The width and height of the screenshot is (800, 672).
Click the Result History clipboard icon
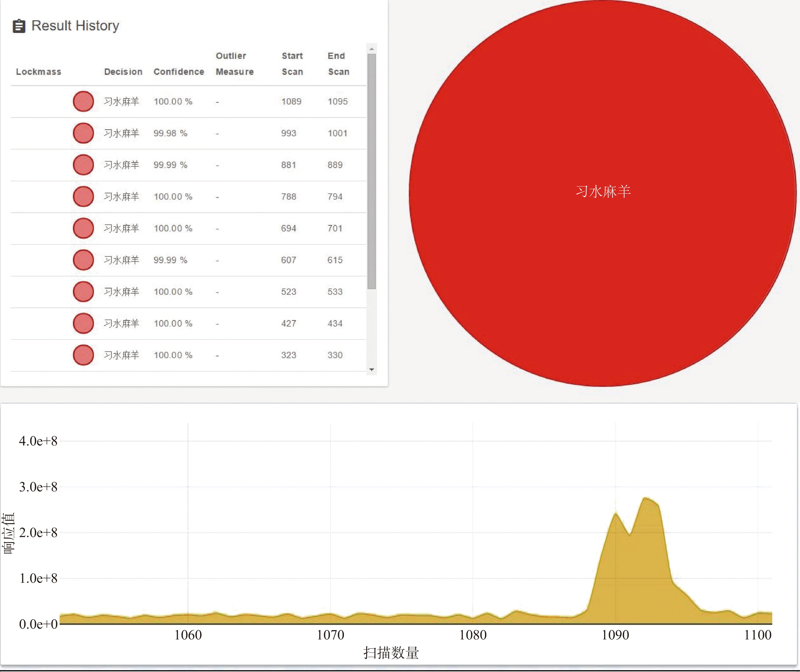(19, 26)
